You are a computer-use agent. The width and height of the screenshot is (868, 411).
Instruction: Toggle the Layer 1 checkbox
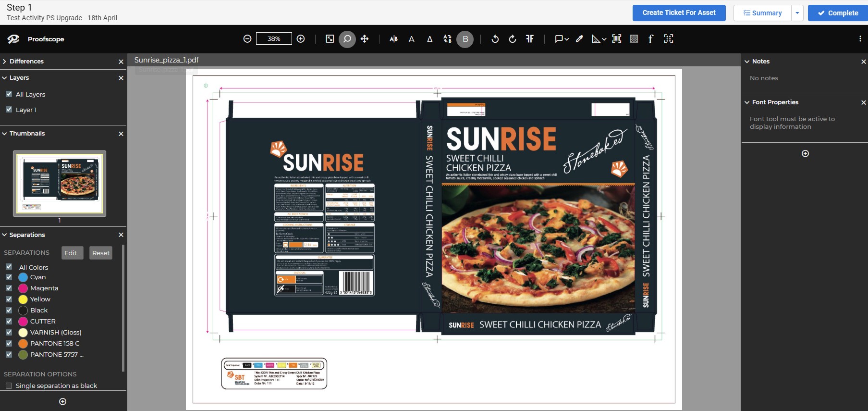9,109
